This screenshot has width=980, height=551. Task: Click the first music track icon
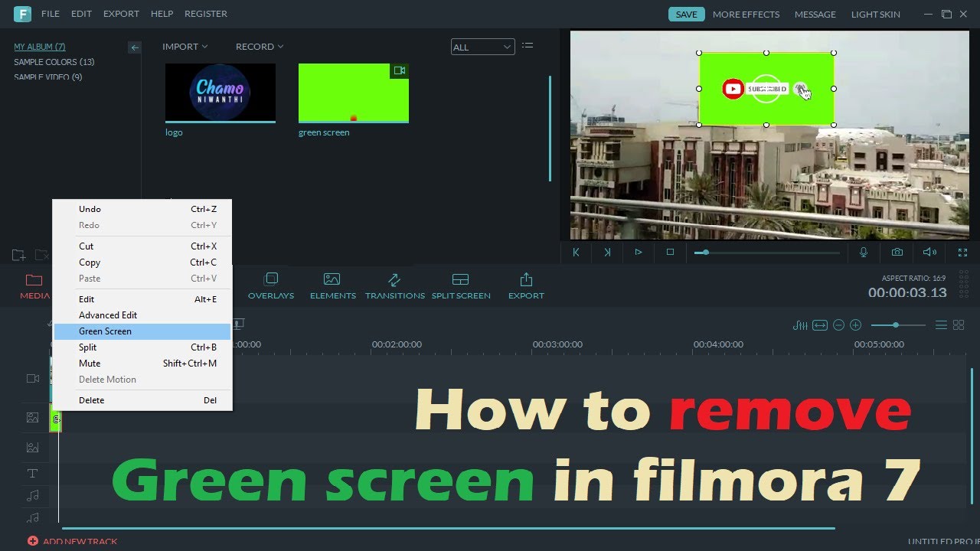(32, 496)
